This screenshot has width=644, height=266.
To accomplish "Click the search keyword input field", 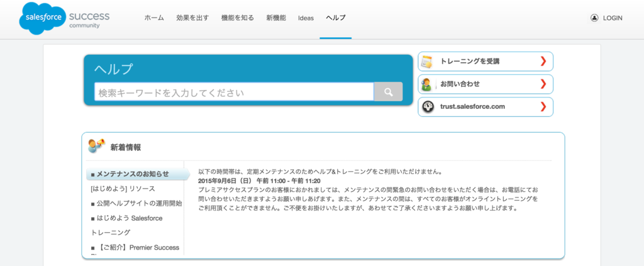I will [234, 92].
